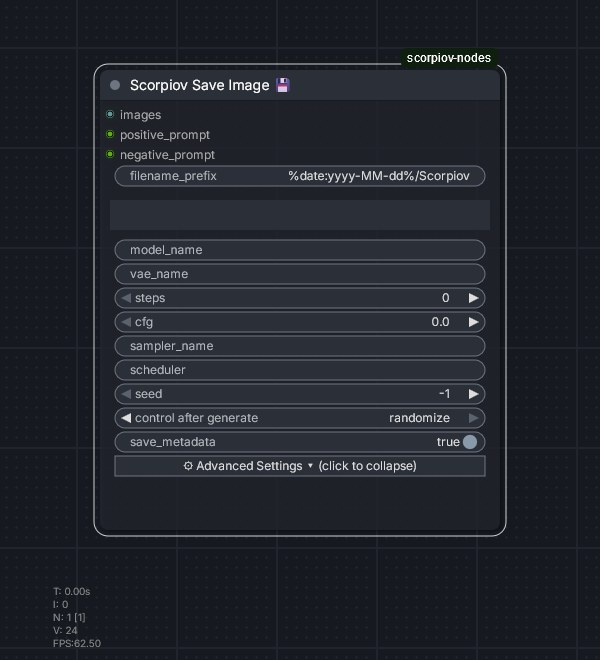The height and width of the screenshot is (660, 600).
Task: Click the cfg value 0.0
Action: click(440, 322)
